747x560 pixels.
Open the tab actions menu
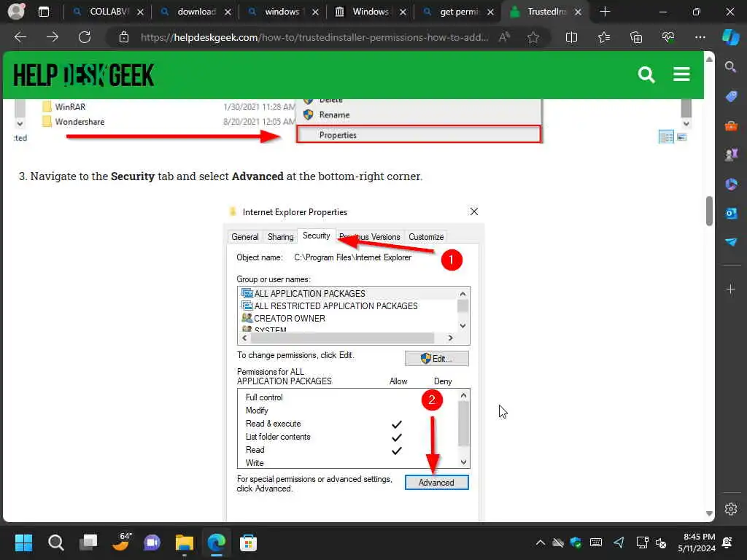click(x=43, y=12)
